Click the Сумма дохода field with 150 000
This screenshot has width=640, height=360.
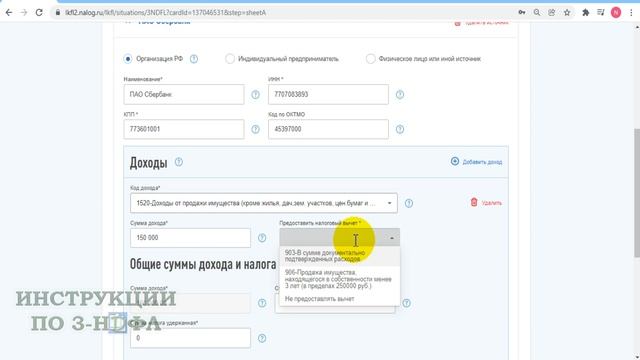(x=190, y=238)
